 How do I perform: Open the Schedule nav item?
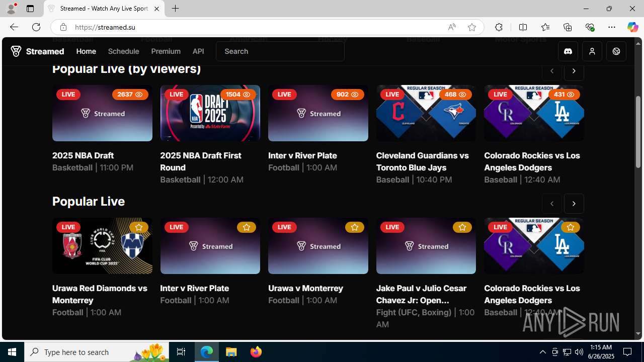[x=123, y=51]
